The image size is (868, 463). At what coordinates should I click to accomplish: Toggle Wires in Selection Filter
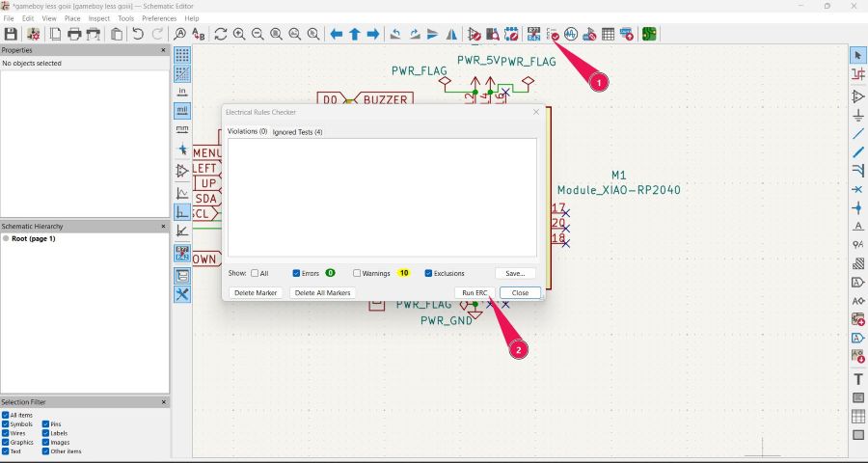6,433
